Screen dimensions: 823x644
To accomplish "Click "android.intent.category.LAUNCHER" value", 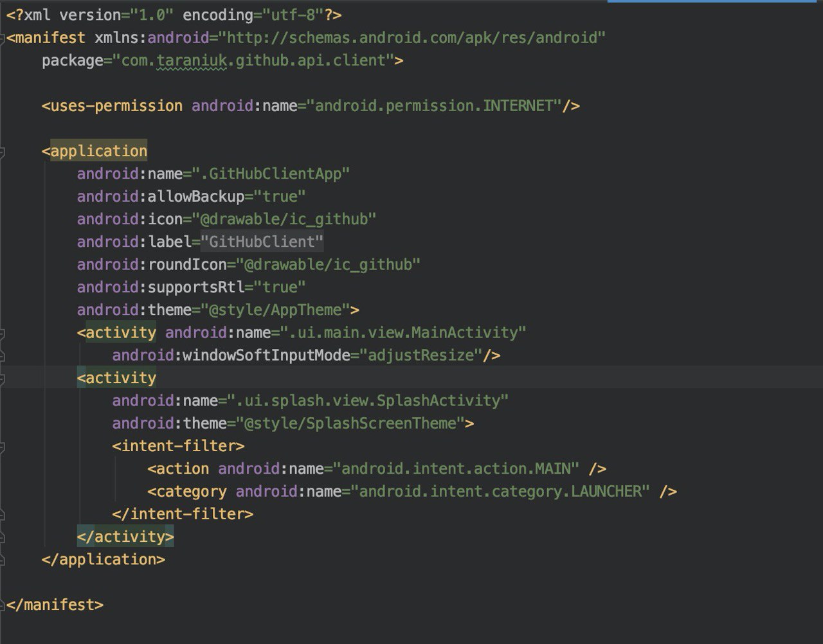I will click(x=500, y=491).
